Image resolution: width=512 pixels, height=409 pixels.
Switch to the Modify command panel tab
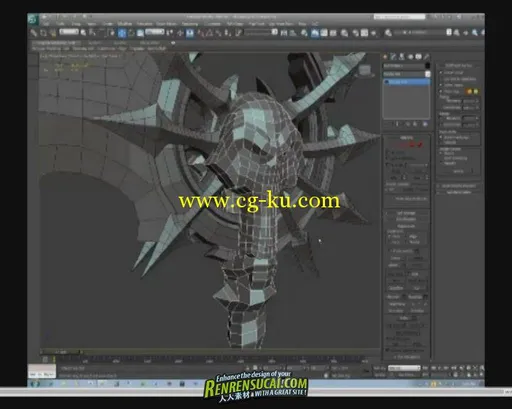point(394,57)
